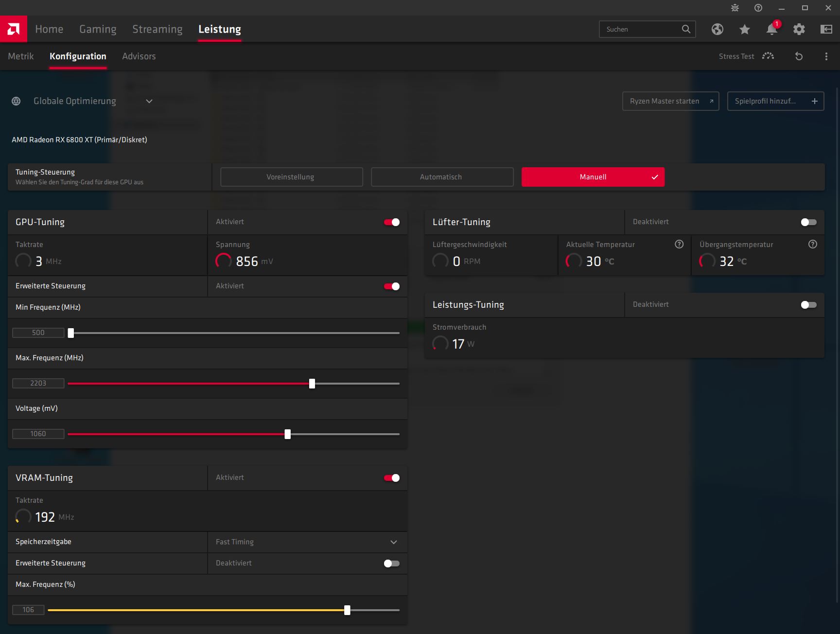
Task: Click help icon for Aktuelle Temperatur
Action: pyautogui.click(x=679, y=244)
